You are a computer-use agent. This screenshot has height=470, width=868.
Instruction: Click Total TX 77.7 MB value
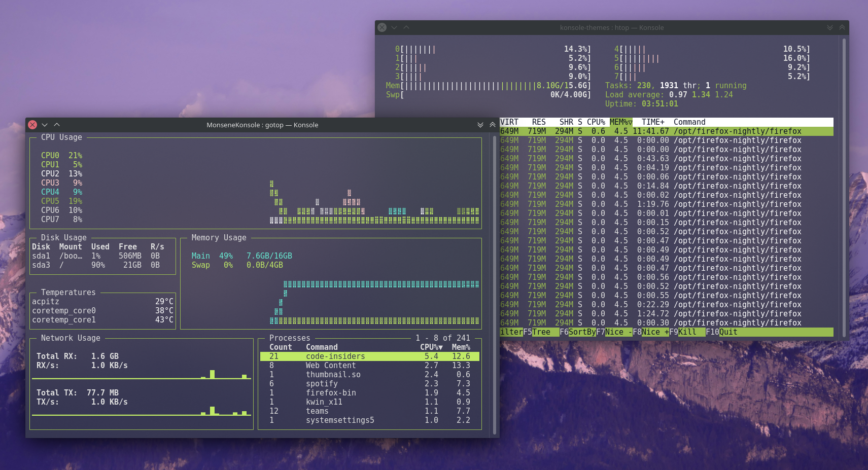(x=102, y=393)
